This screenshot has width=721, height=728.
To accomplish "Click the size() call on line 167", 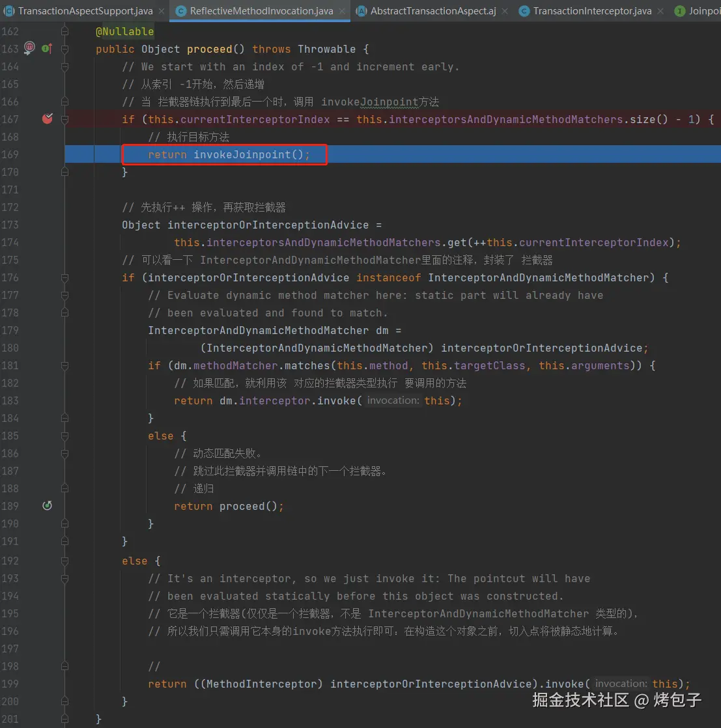I will [x=649, y=120].
